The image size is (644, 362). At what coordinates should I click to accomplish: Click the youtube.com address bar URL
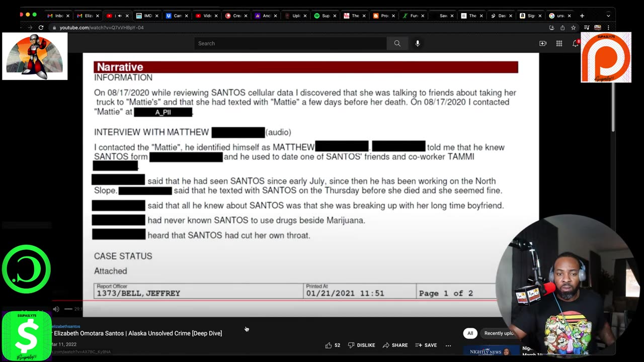102,28
